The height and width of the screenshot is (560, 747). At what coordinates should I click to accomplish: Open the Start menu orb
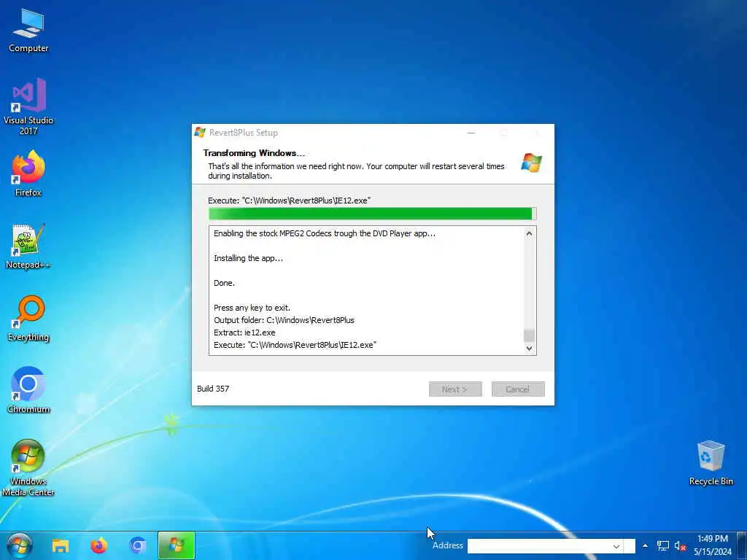click(x=20, y=545)
